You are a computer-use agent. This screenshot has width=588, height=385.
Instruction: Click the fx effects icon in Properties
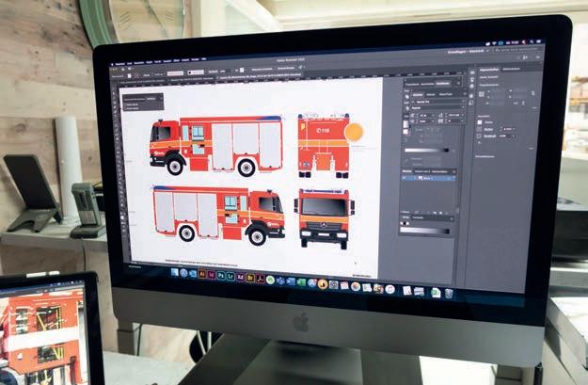480,143
